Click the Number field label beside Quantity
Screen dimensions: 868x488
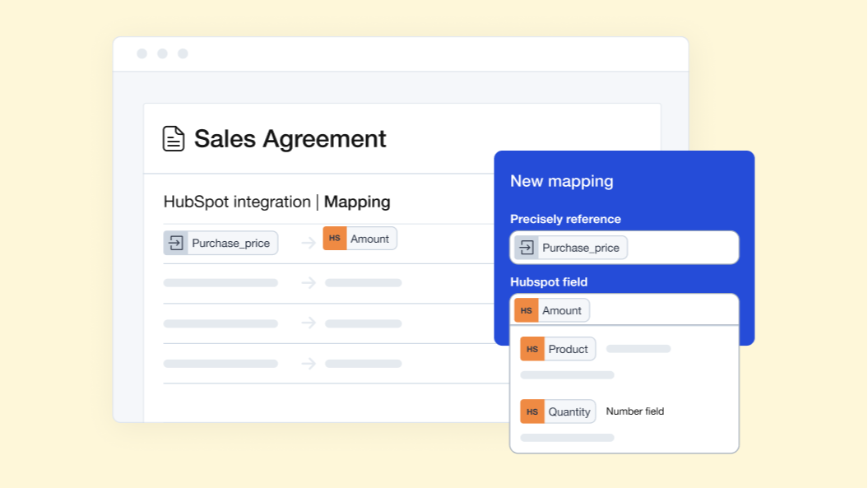click(635, 411)
